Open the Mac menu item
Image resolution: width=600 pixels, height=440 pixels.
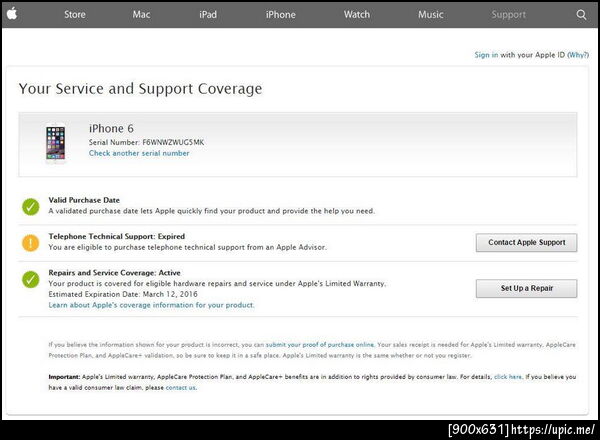pyautogui.click(x=141, y=15)
